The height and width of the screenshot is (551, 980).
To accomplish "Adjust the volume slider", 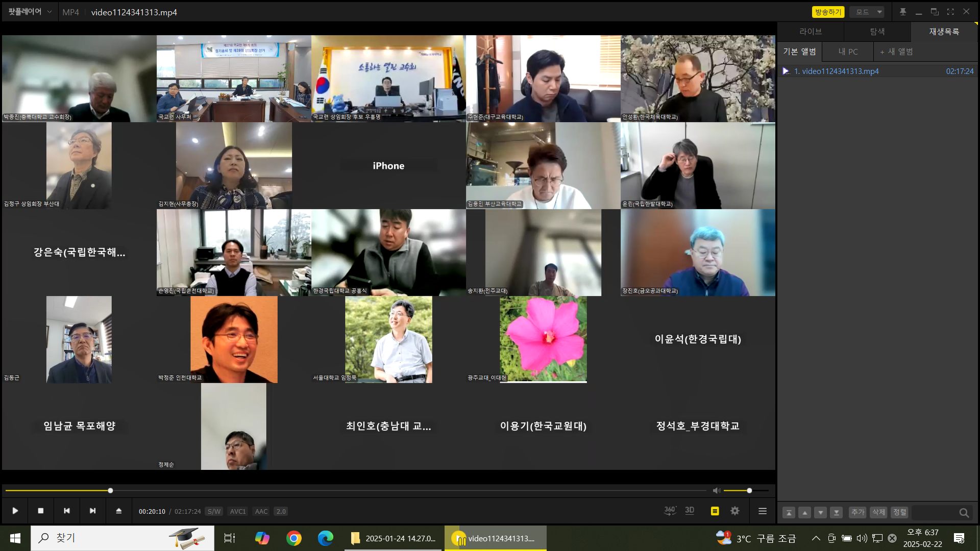I will pos(749,490).
